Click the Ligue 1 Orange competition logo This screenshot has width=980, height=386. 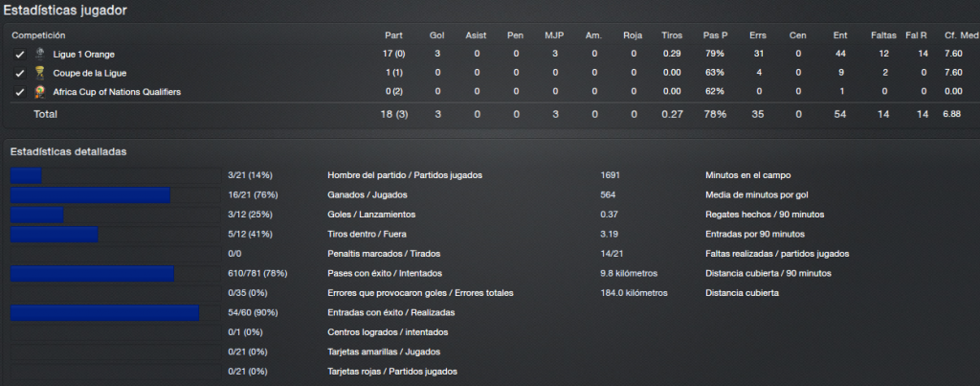[39, 54]
